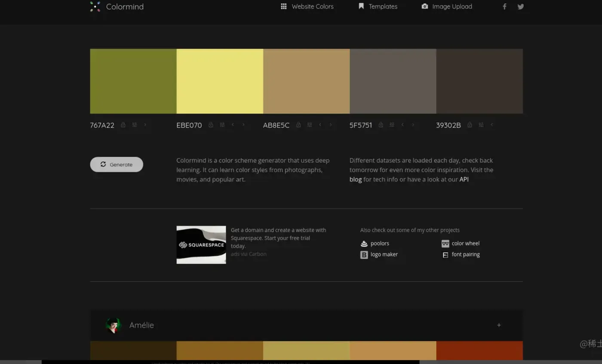602x364 pixels.
Task: Click the Amélie palette title
Action: pos(141,325)
